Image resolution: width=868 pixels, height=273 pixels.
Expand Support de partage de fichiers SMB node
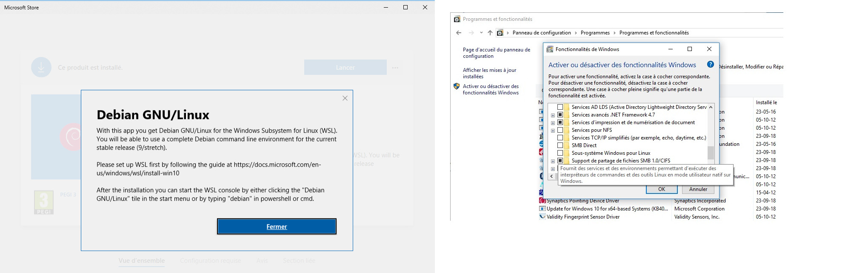click(x=553, y=161)
